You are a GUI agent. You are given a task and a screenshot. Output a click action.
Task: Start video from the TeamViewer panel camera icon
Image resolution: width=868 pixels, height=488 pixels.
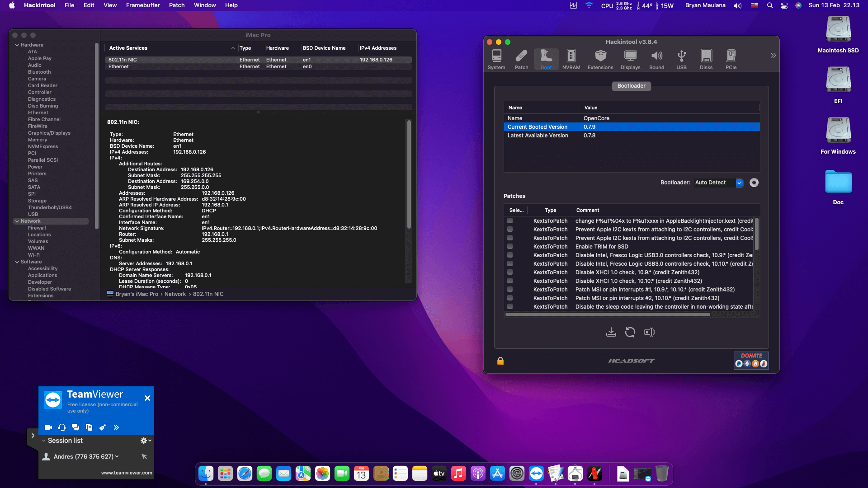48,427
